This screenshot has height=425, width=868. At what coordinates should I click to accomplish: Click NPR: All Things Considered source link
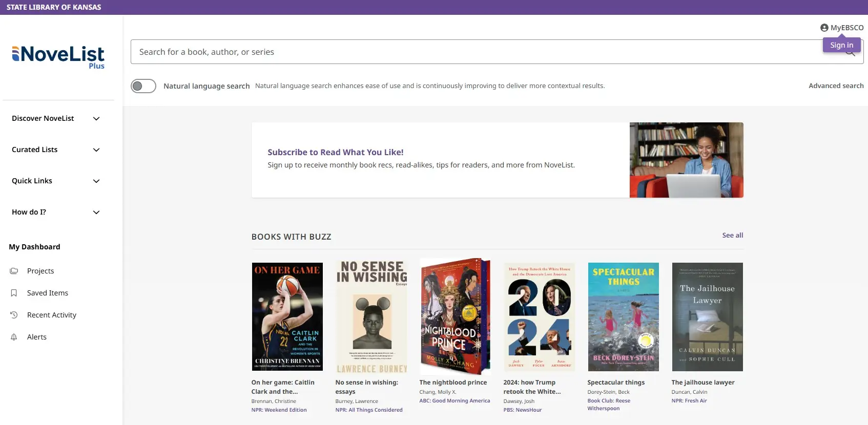pos(369,410)
